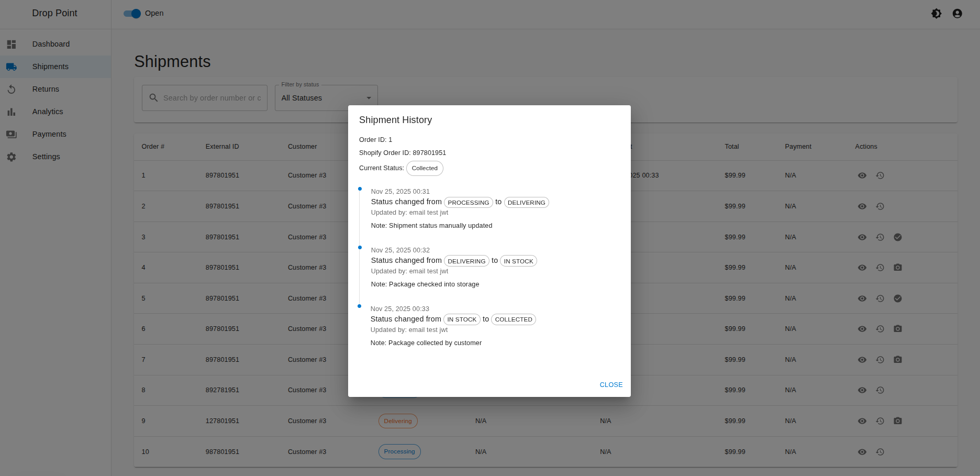The width and height of the screenshot is (980, 476).
Task: Close the Shipment History dialog
Action: (x=611, y=384)
